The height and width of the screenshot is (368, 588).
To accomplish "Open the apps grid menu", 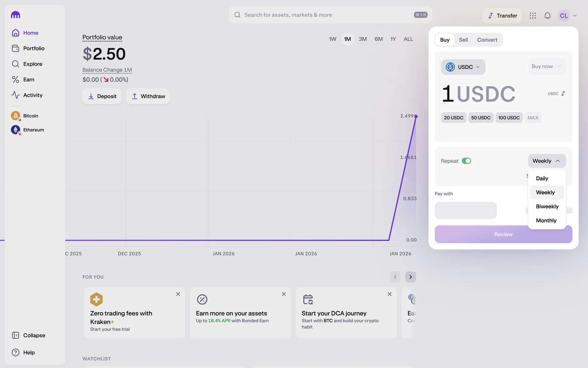I will pyautogui.click(x=533, y=16).
